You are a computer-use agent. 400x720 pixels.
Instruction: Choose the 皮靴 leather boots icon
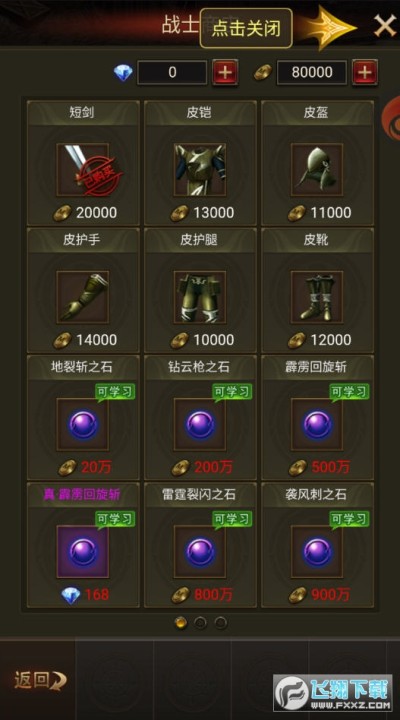pyautogui.click(x=317, y=297)
